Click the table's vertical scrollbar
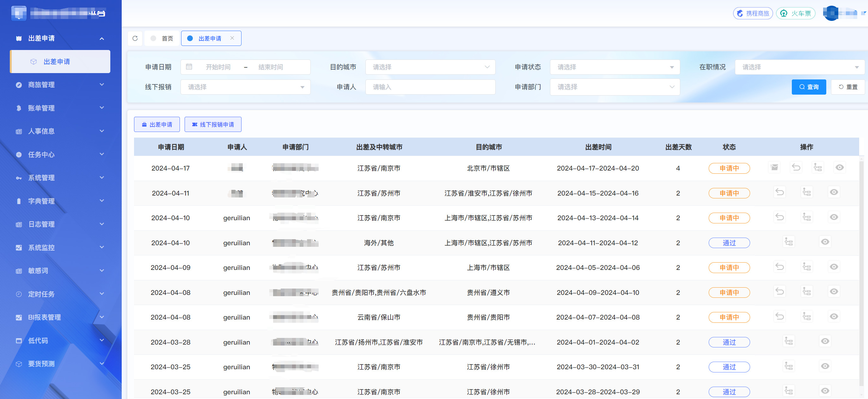Viewport: 868px width, 399px height. 862,273
